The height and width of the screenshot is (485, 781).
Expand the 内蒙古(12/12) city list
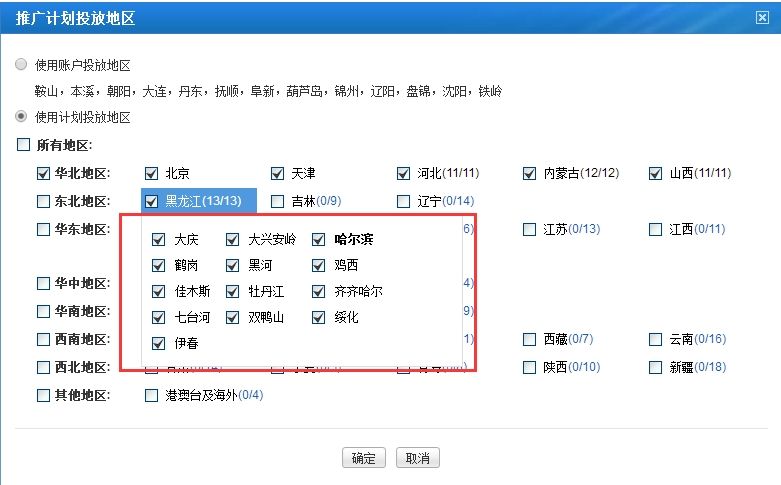pos(582,174)
